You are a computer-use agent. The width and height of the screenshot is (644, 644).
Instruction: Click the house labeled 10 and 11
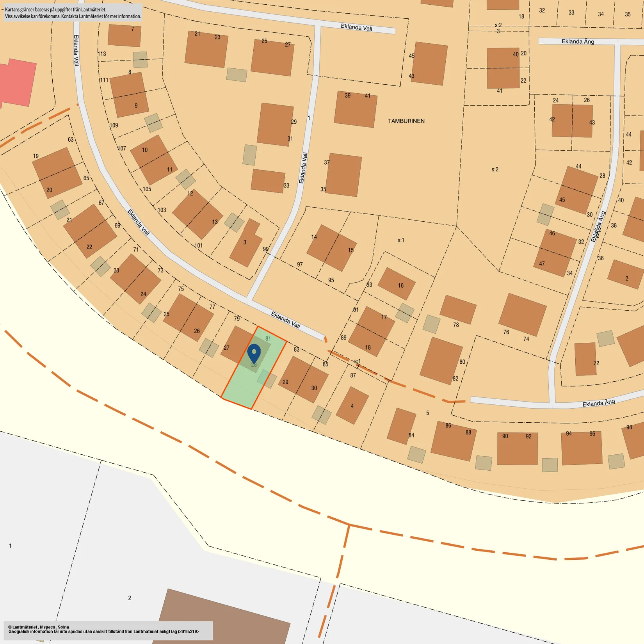coord(154,160)
